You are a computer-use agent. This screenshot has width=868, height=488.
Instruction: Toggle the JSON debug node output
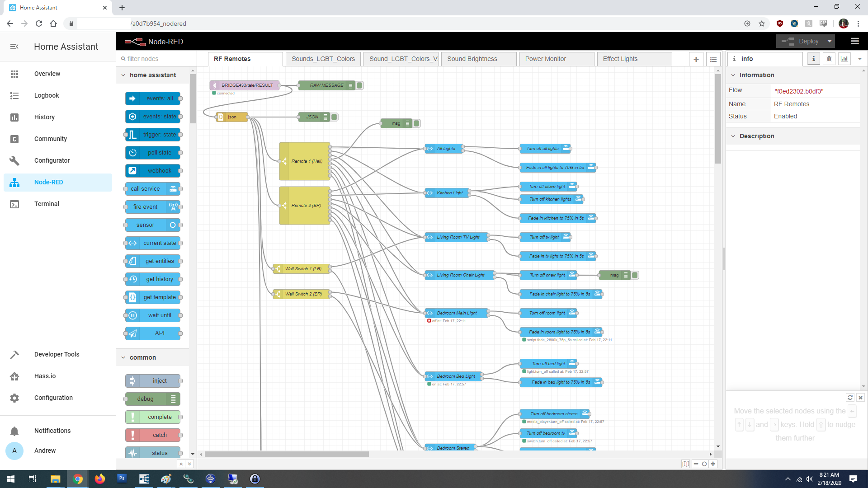pos(335,117)
